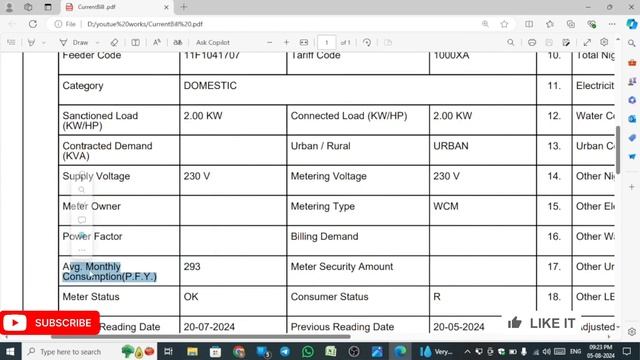
Task: Open the Favorites list icon
Action: coord(550,24)
